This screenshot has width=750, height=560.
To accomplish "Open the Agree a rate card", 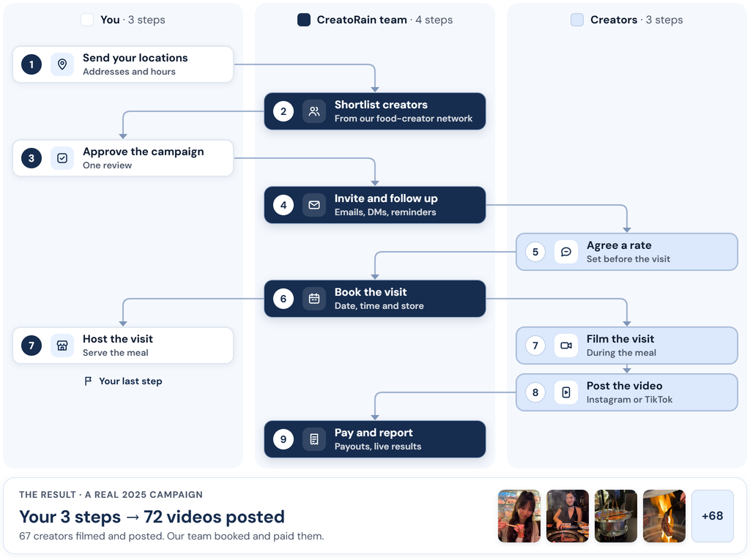I will pos(627,252).
